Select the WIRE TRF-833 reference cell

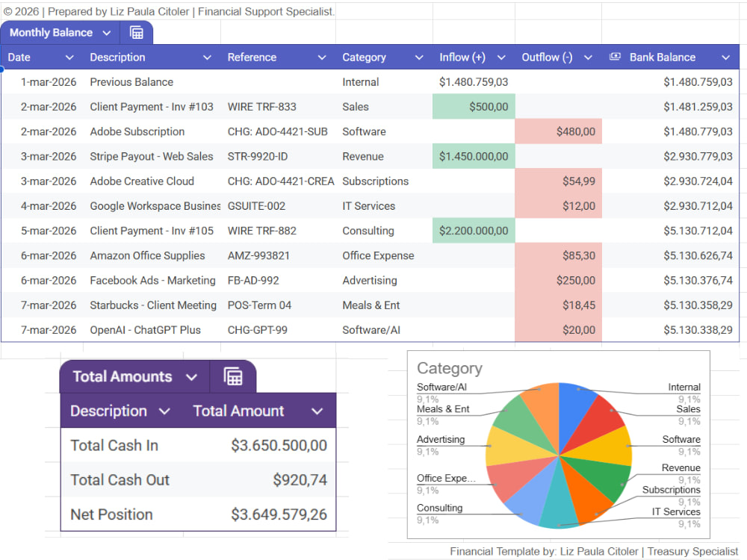click(x=278, y=107)
